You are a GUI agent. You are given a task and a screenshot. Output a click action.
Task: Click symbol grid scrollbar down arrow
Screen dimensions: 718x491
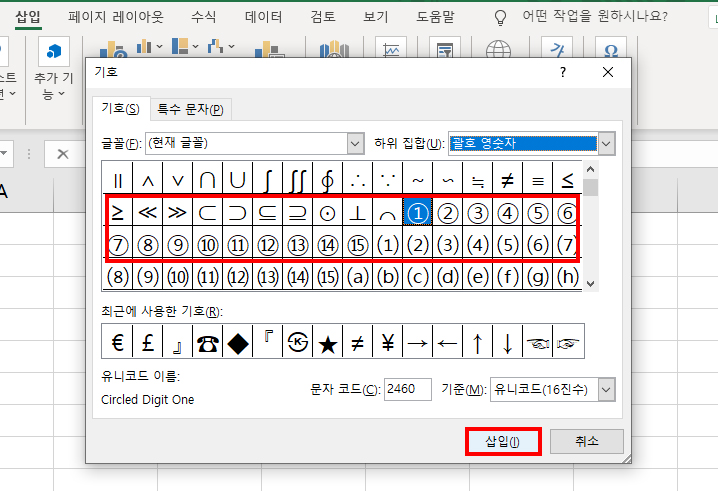point(591,284)
